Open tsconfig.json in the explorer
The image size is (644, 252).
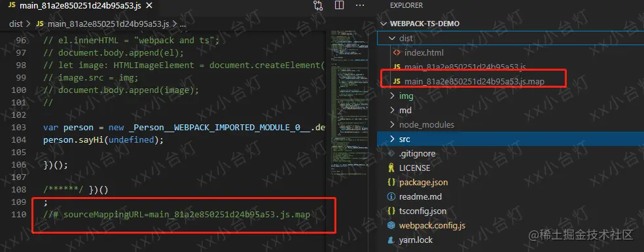423,211
